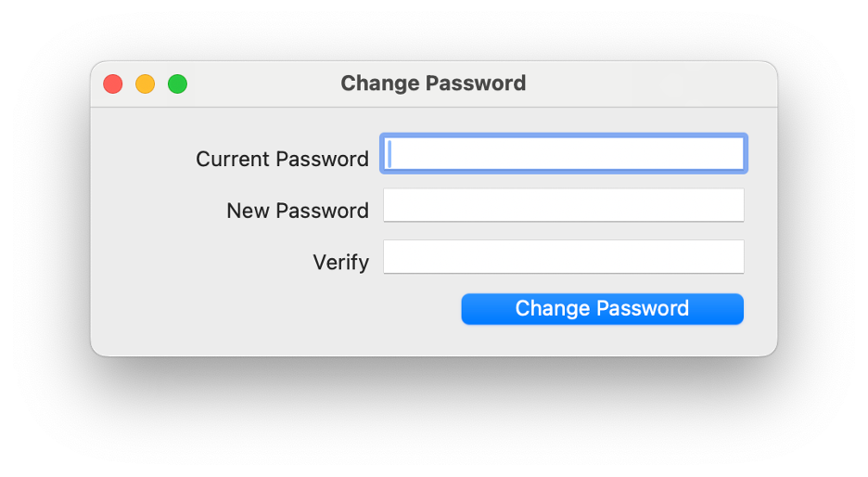Select the Verify password field
Image resolution: width=868 pixels, height=477 pixels.
click(x=563, y=257)
